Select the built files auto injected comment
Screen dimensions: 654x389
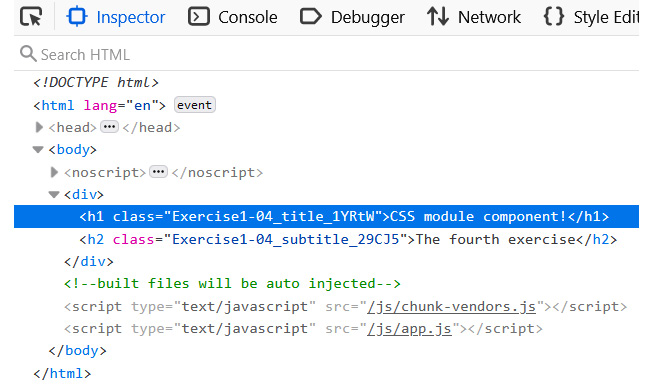pyautogui.click(x=232, y=284)
